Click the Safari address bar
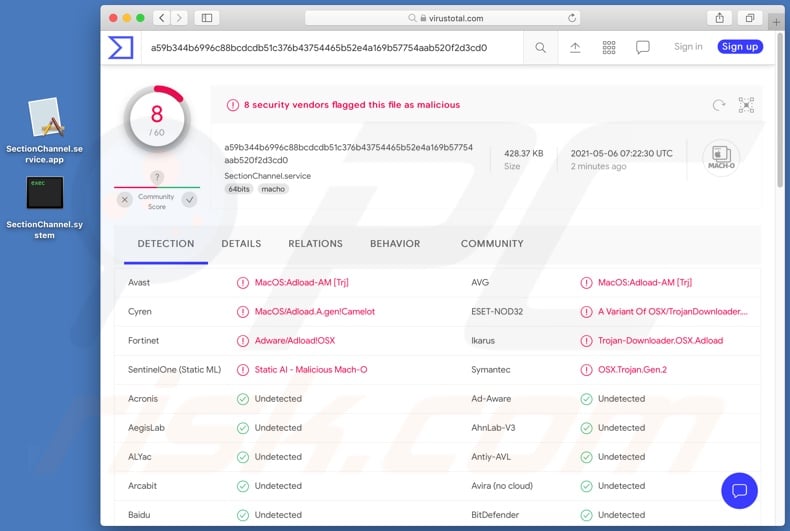This screenshot has width=790, height=531. 442,18
